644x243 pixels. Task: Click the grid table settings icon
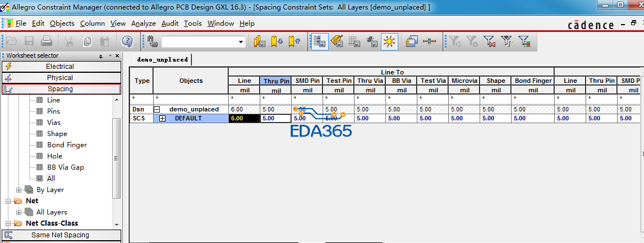click(354, 41)
